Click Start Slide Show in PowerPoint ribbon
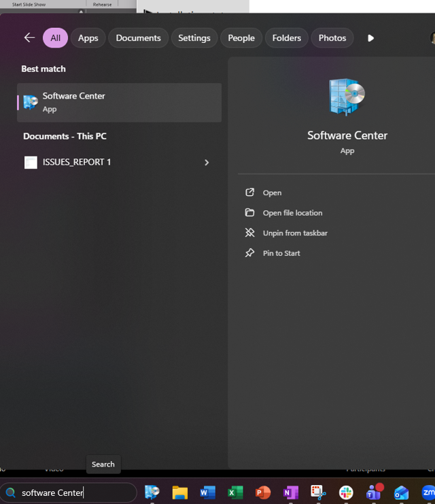435x504 pixels. 29,5
